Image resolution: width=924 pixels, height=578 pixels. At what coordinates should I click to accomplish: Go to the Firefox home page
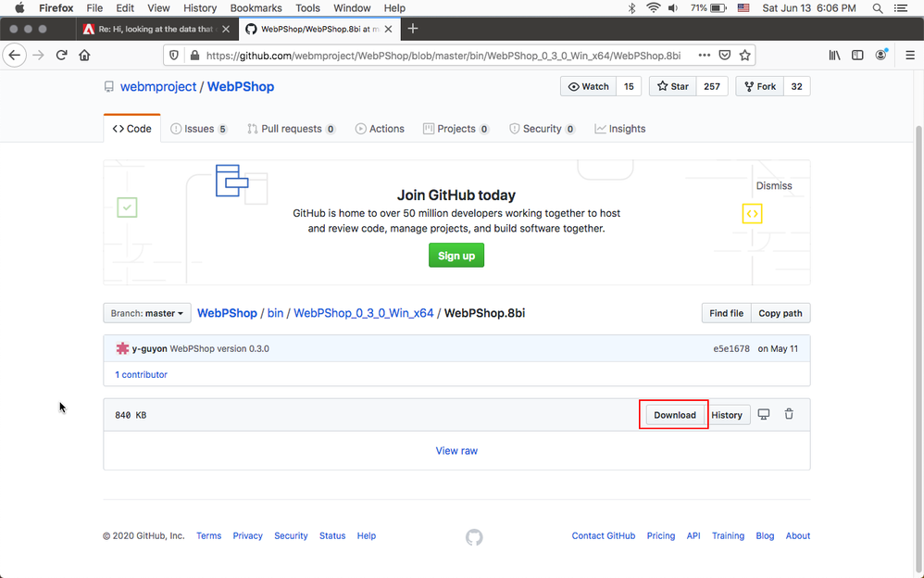(x=85, y=56)
